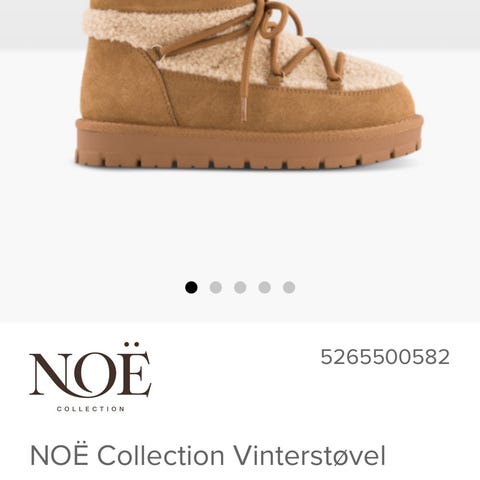Click empty gray image area above dots
Screen dimensions: 480x480
240,227
